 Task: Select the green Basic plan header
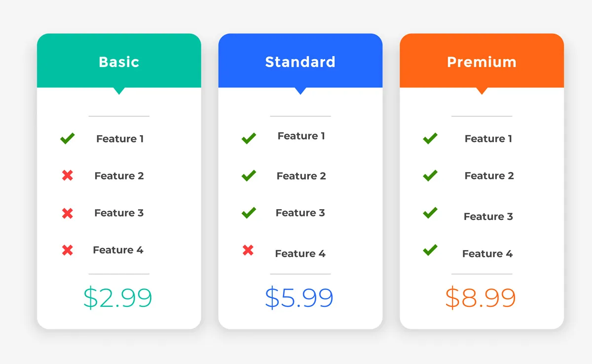pyautogui.click(x=119, y=61)
